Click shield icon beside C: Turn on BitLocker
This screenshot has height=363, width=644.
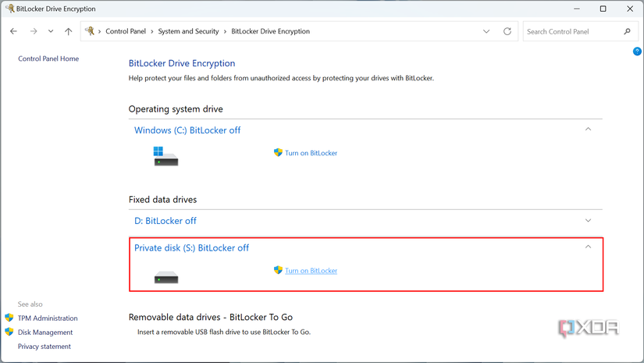coord(278,152)
